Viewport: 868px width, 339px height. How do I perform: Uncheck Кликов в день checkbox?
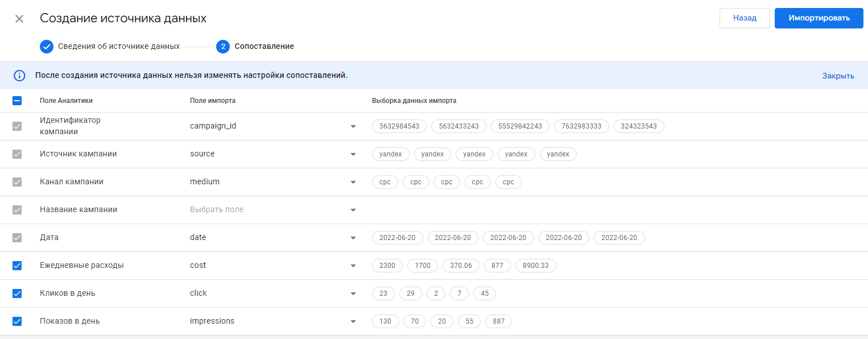pyautogui.click(x=17, y=293)
